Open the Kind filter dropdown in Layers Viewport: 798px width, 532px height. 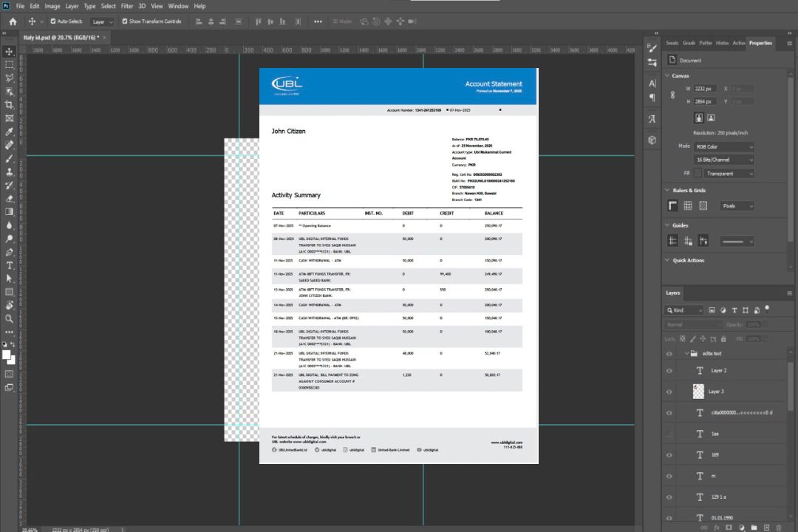684,310
